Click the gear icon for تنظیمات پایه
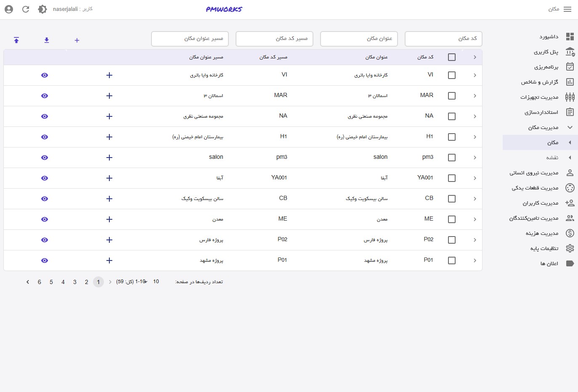 click(x=570, y=248)
